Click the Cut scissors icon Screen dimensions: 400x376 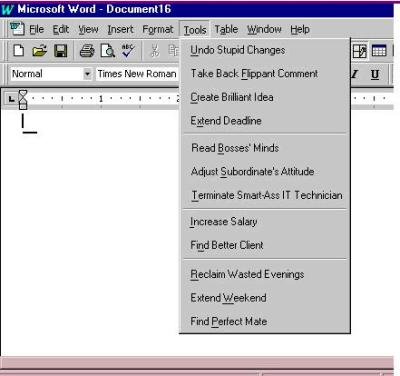[x=155, y=51]
